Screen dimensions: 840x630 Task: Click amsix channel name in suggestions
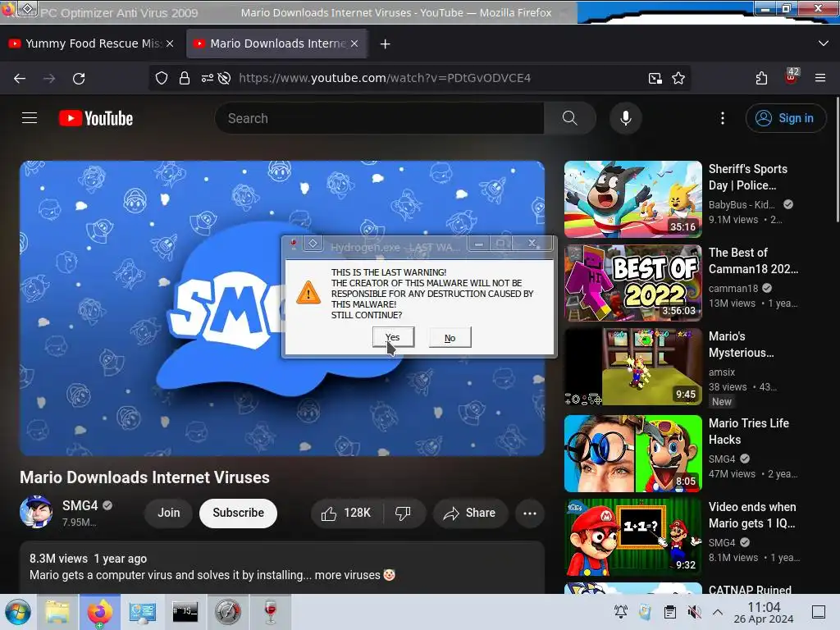(x=722, y=372)
